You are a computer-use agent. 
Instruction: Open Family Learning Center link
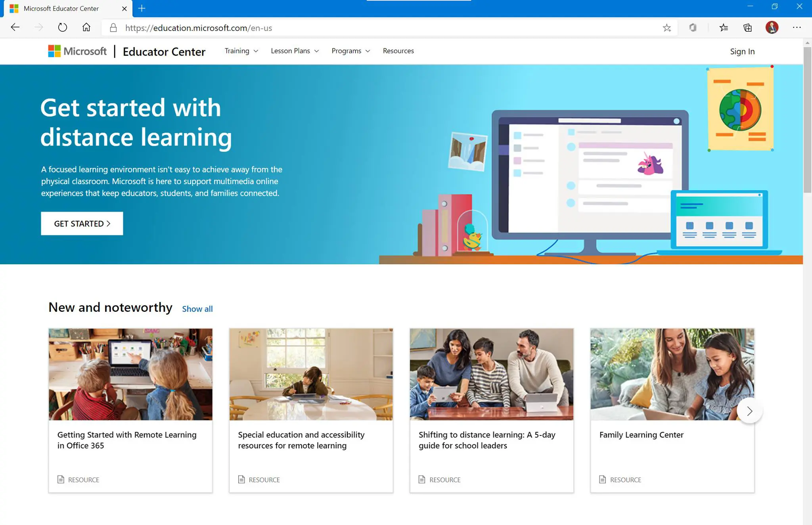(641, 435)
